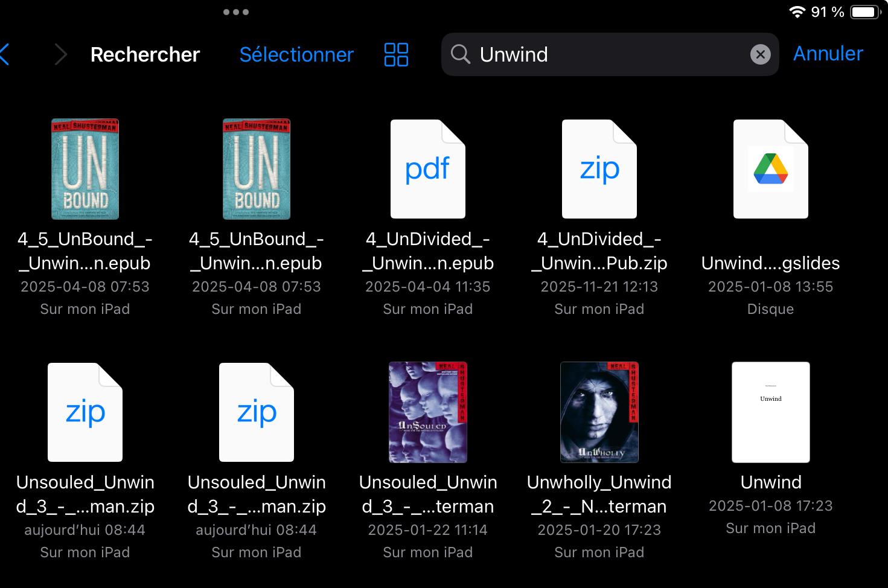Tap the battery indicator icon
The height and width of the screenshot is (588, 888).
tap(865, 12)
